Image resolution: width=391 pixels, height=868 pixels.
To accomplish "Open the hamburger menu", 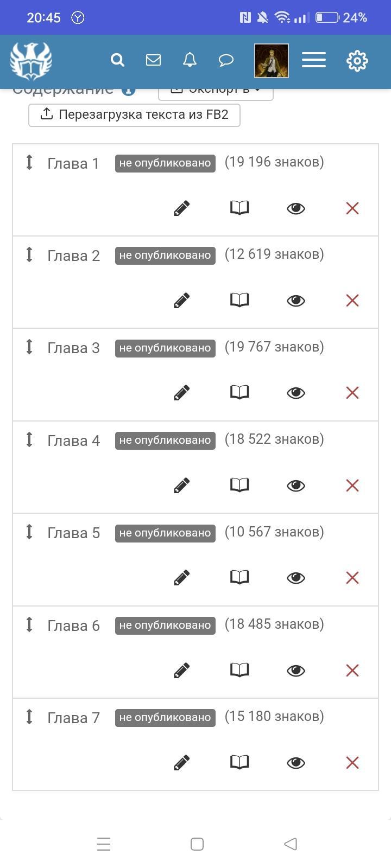I will (x=314, y=60).
